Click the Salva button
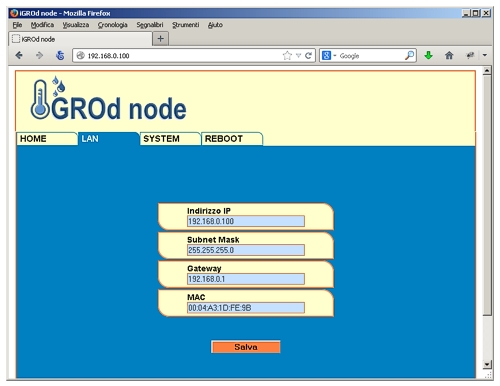 246,347
